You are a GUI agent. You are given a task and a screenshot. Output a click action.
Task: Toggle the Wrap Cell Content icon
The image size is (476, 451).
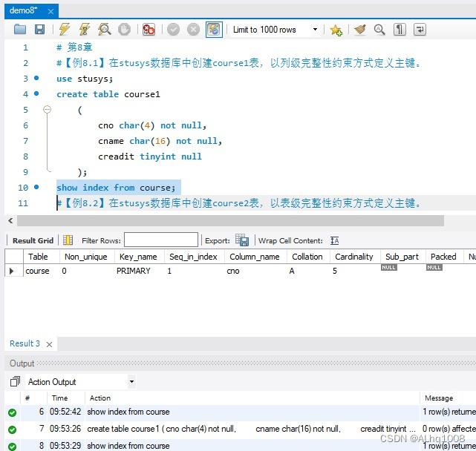pyautogui.click(x=334, y=240)
